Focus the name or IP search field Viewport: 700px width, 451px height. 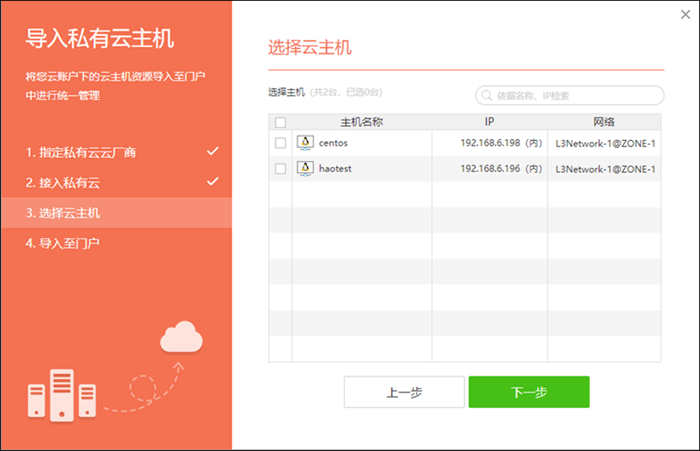pyautogui.click(x=575, y=96)
